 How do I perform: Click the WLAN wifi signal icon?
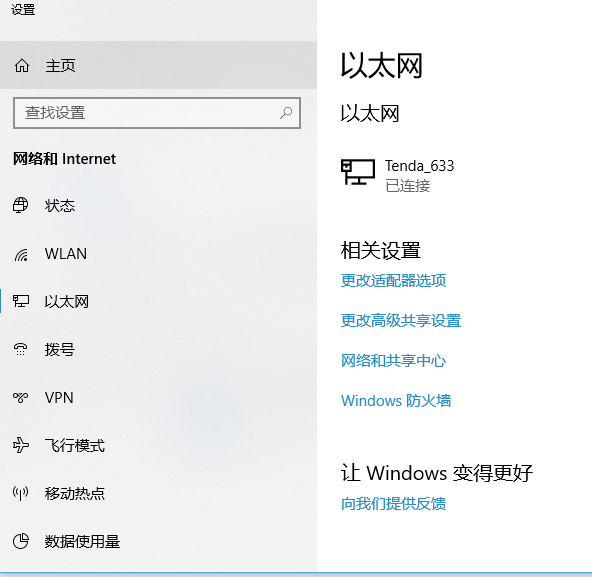(x=21, y=254)
